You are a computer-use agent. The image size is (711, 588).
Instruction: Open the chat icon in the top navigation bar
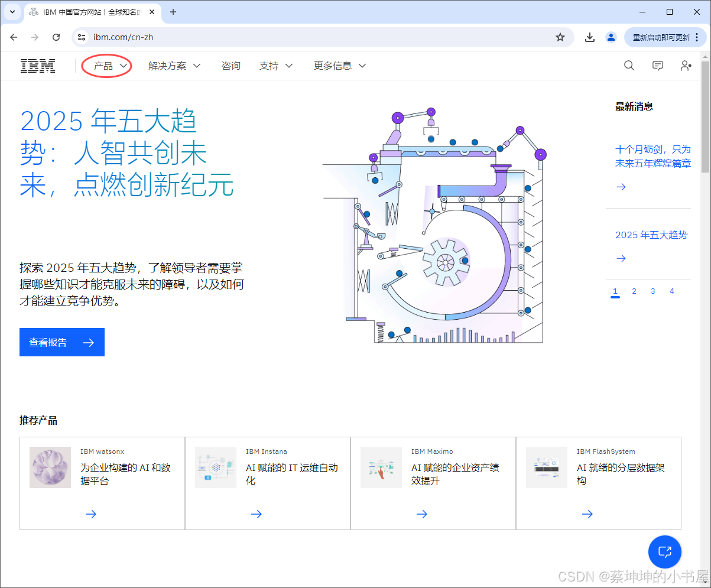coord(657,66)
